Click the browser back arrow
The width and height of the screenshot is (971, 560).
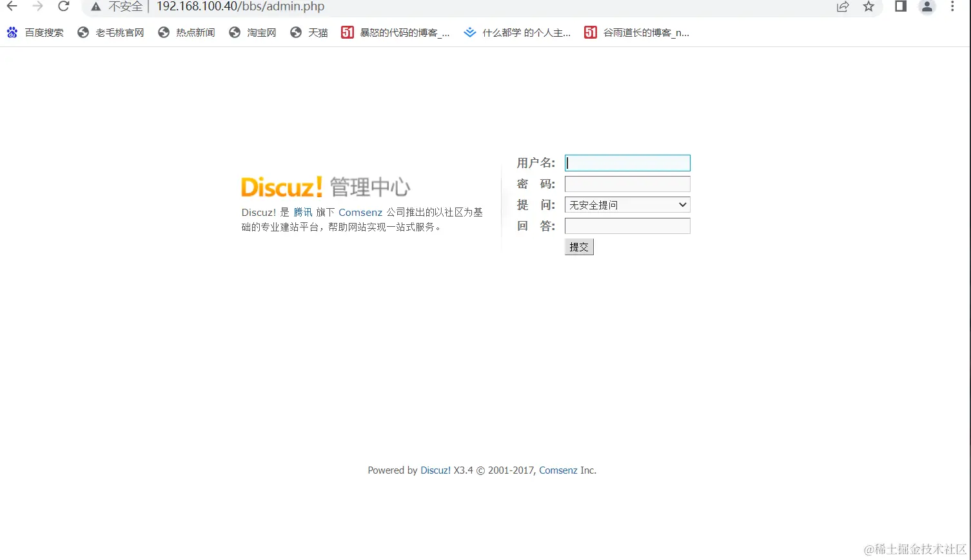pos(12,6)
